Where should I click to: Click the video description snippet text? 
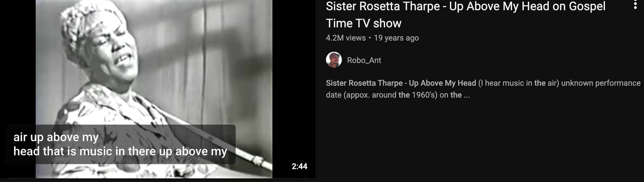coord(483,89)
